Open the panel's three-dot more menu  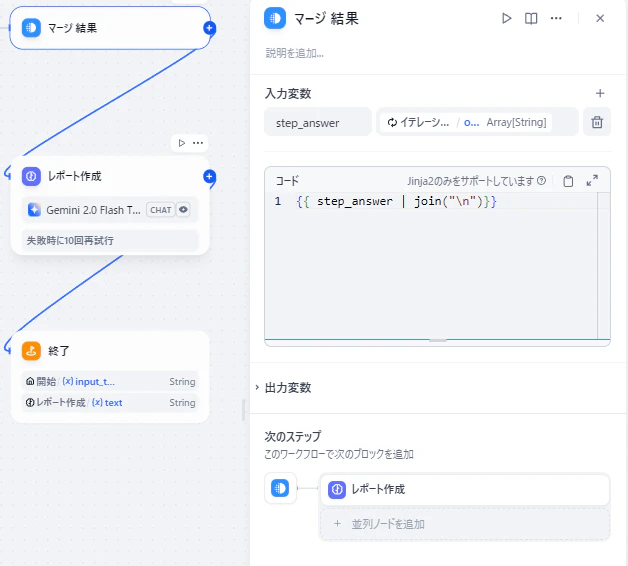pyautogui.click(x=556, y=18)
